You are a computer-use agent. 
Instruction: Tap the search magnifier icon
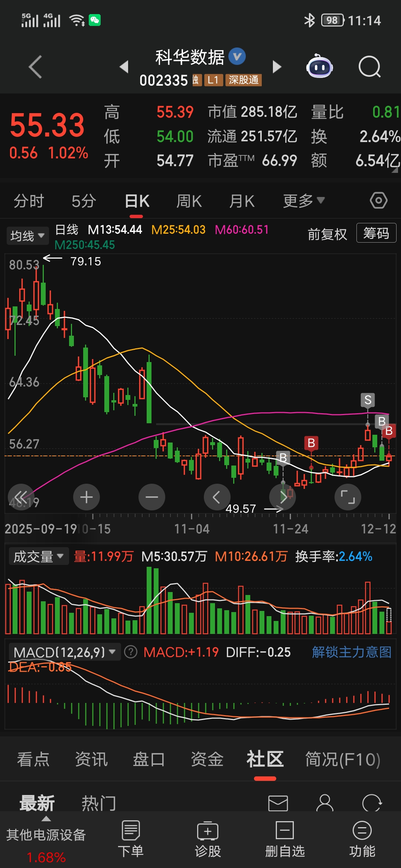369,67
